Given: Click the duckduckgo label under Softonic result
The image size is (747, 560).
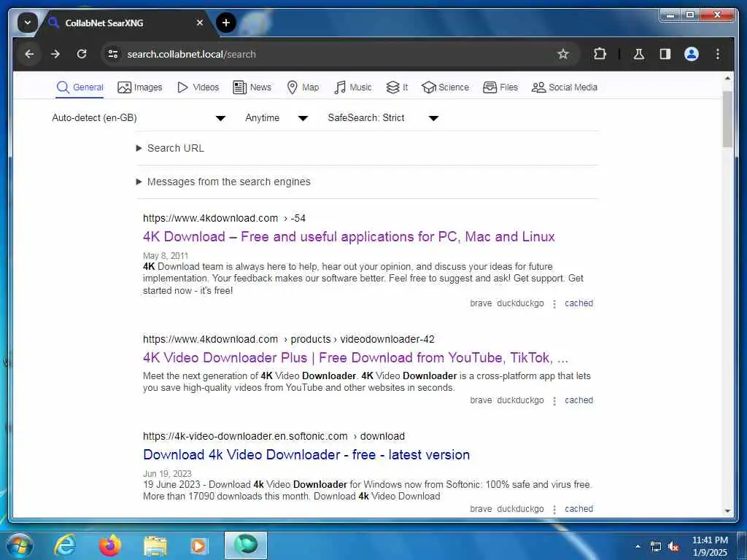Looking at the screenshot, I should coord(520,509).
